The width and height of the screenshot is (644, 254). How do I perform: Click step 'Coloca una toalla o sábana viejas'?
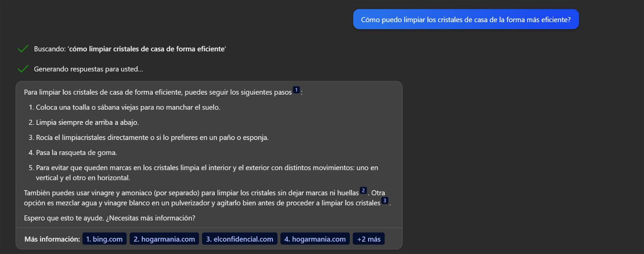(x=128, y=107)
